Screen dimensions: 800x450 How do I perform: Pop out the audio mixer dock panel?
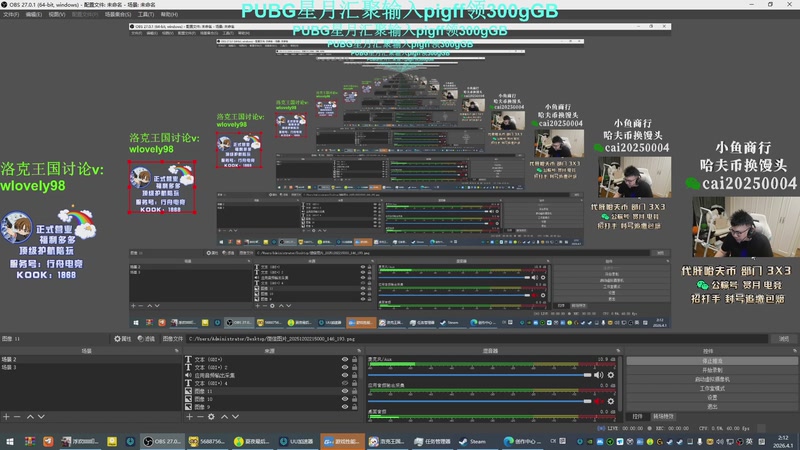click(x=618, y=351)
